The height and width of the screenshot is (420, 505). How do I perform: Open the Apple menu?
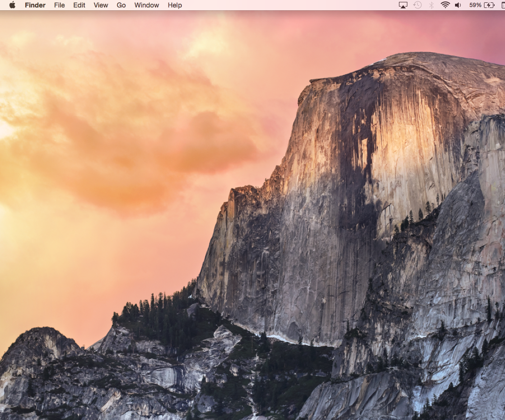(x=12, y=5)
